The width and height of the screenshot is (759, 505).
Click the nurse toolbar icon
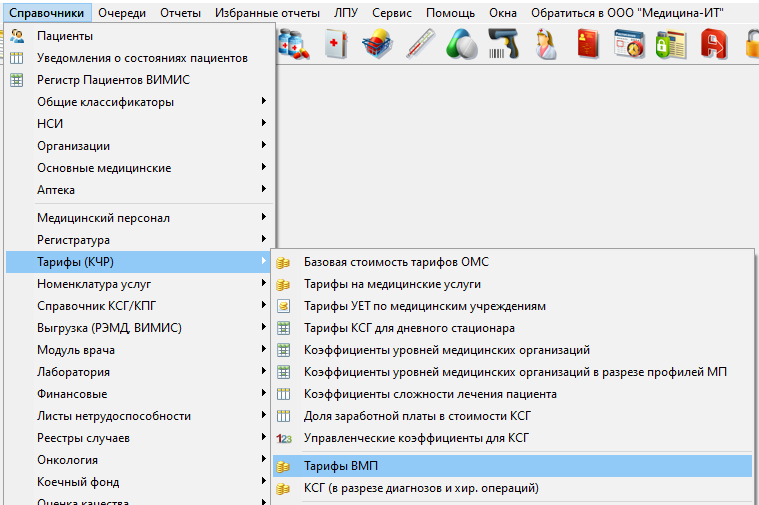[545, 45]
